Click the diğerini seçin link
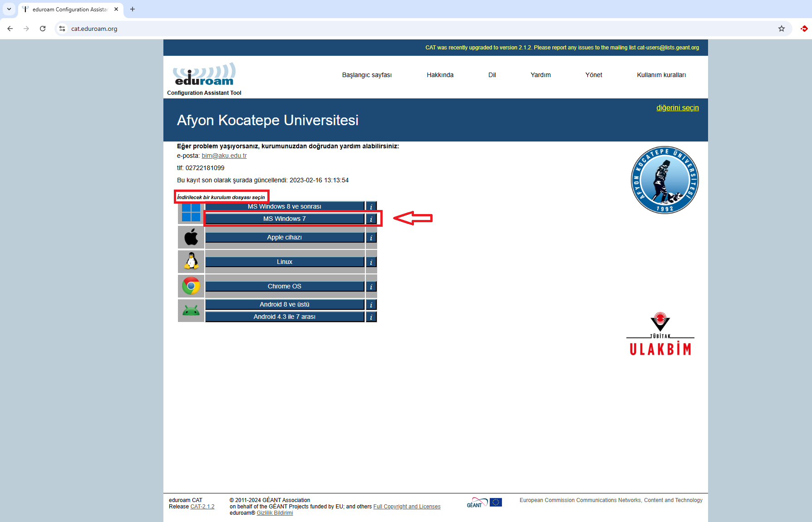This screenshot has height=522, width=812. [x=678, y=107]
